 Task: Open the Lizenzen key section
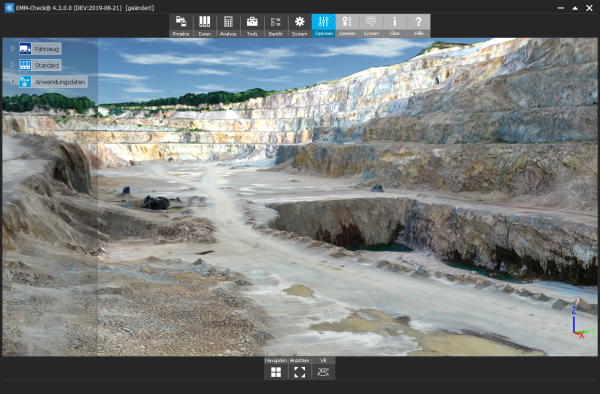(x=347, y=26)
